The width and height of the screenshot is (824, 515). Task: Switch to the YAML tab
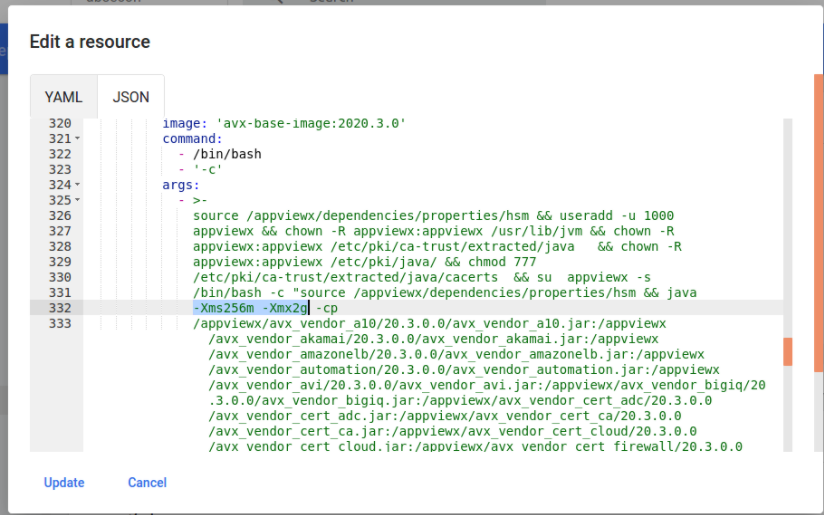[64, 97]
